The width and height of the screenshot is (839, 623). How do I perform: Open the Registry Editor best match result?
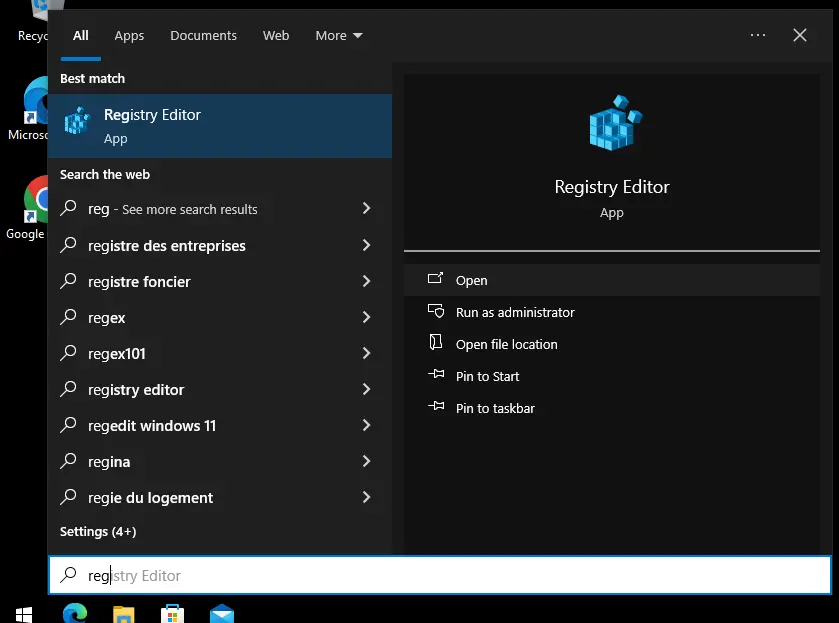click(x=219, y=126)
